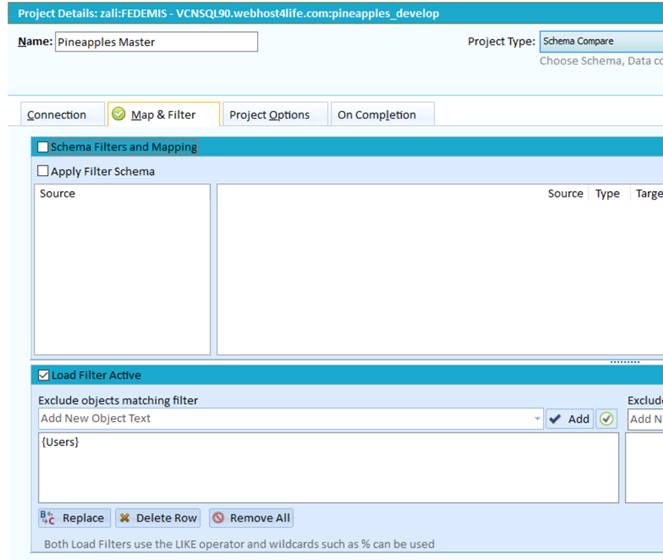Select the {Users} filter row
663x560 pixels.
[60, 442]
